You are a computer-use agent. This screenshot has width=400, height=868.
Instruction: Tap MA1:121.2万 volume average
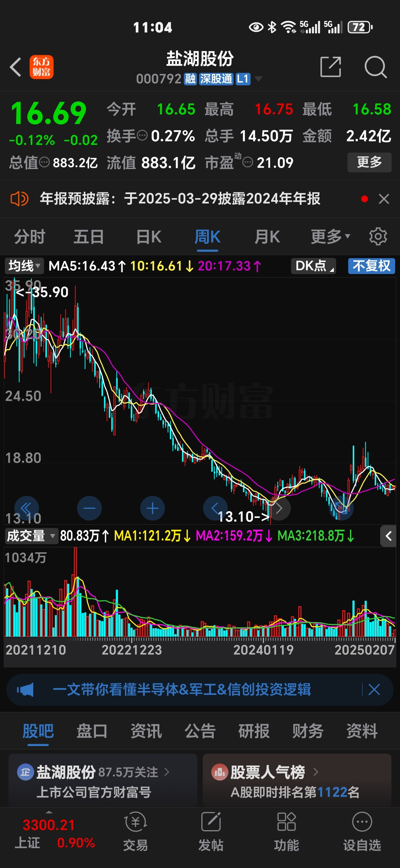(153, 536)
